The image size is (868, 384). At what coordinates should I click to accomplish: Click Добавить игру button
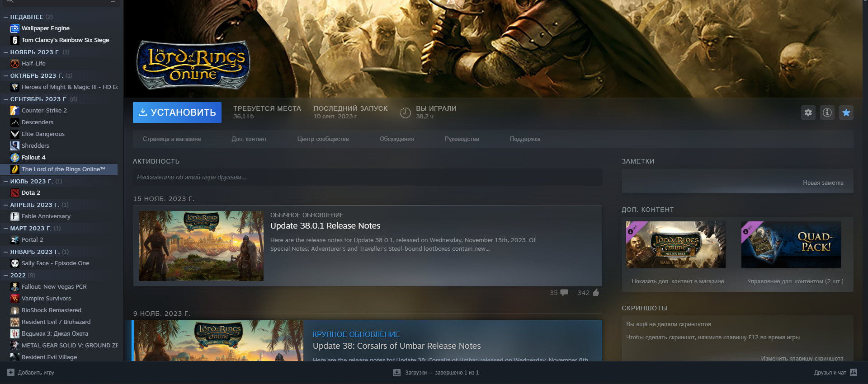pos(31,373)
